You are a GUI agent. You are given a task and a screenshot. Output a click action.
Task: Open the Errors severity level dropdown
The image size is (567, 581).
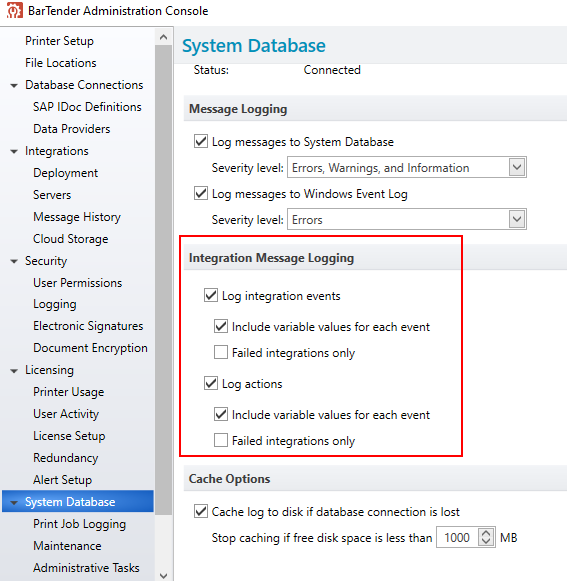pos(517,219)
